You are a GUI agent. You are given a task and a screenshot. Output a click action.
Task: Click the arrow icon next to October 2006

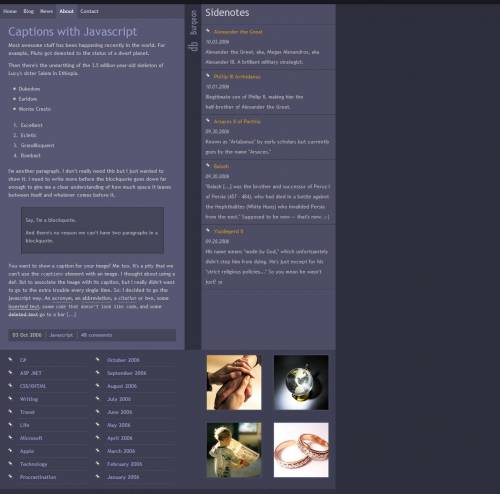point(98,359)
